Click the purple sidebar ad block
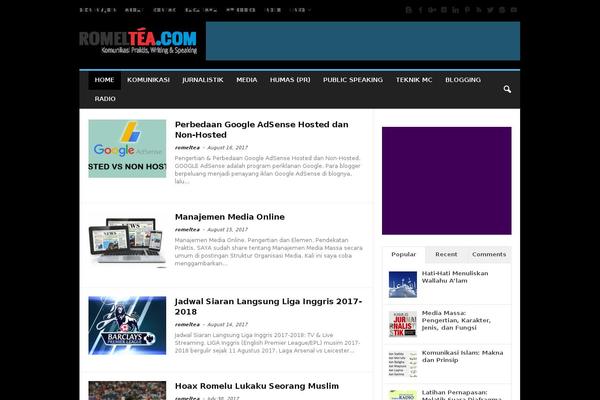The image size is (600, 400). [x=447, y=181]
